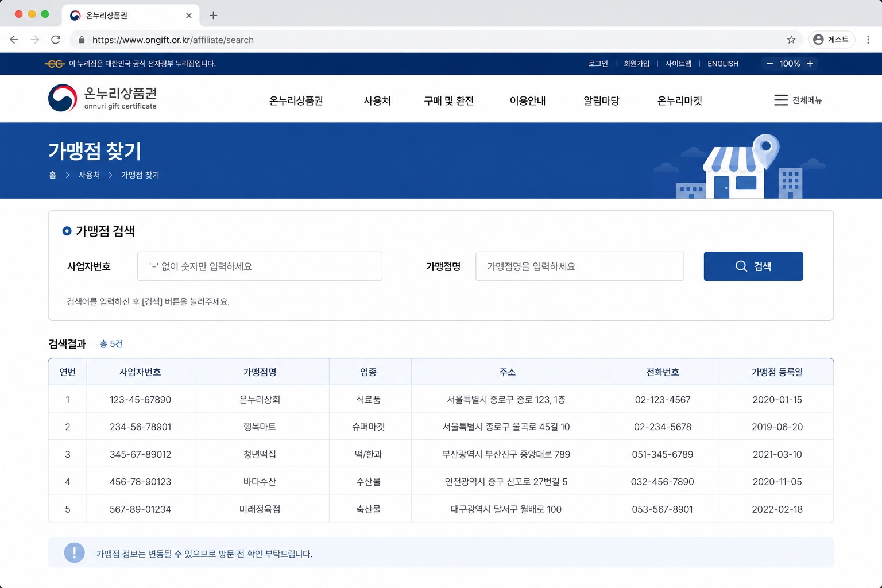The width and height of the screenshot is (882, 588).
Task: Click business number 345-67-89012
Action: [x=140, y=454]
